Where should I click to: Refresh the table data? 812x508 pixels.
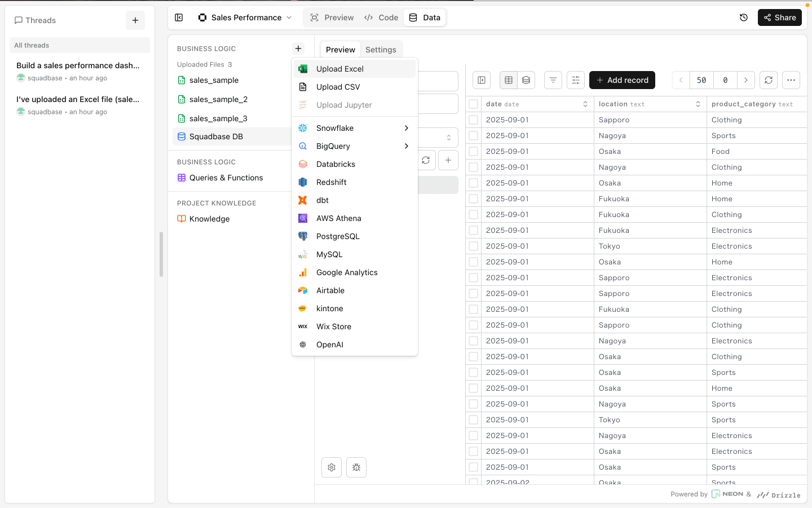pos(768,80)
